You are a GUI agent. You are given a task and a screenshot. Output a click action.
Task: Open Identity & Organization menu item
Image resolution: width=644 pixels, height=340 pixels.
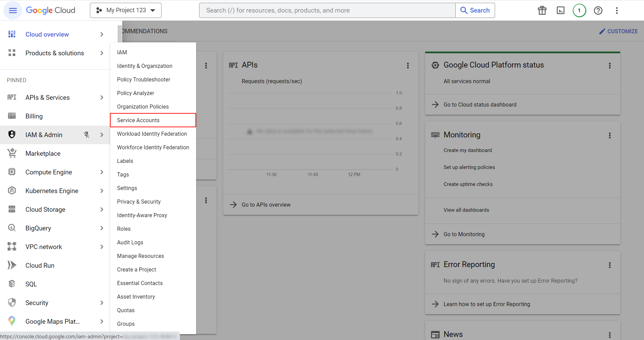click(153, 66)
